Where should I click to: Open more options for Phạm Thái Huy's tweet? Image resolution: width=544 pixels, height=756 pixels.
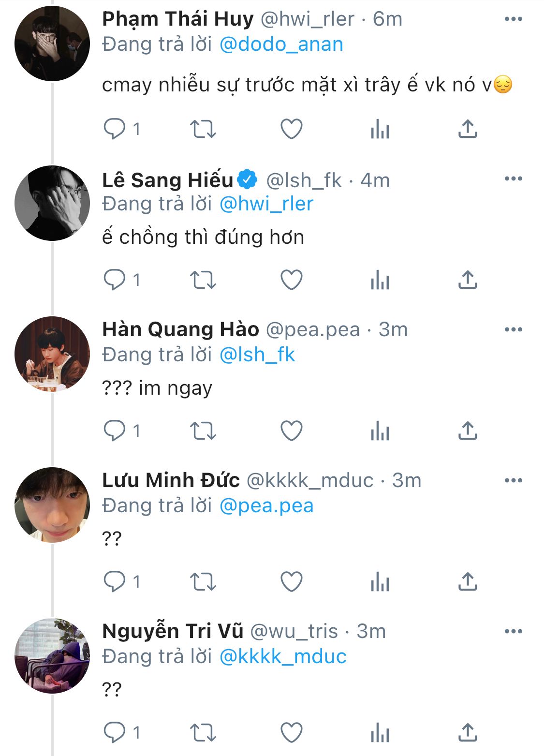point(513,19)
